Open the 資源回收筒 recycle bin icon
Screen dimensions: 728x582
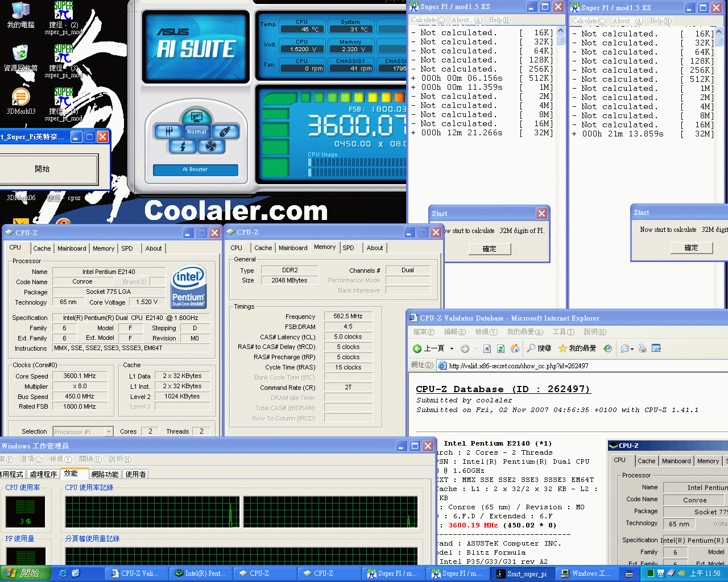tap(21, 58)
